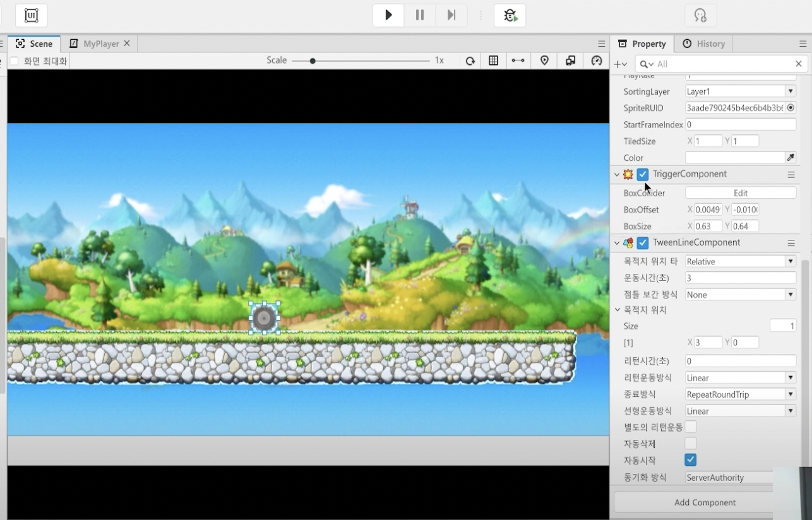The image size is (812, 520).
Task: Collapse the TweenLineComponent section
Action: tap(617, 243)
